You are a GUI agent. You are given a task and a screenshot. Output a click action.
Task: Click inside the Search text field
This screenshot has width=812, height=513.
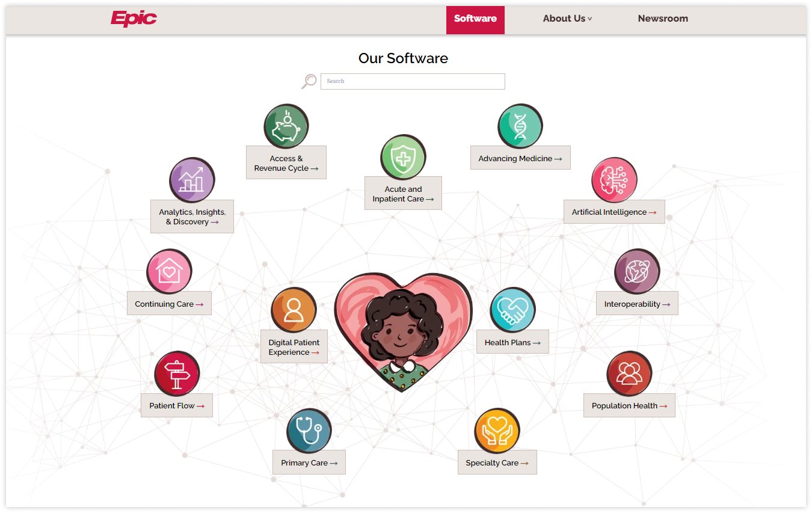(413, 81)
